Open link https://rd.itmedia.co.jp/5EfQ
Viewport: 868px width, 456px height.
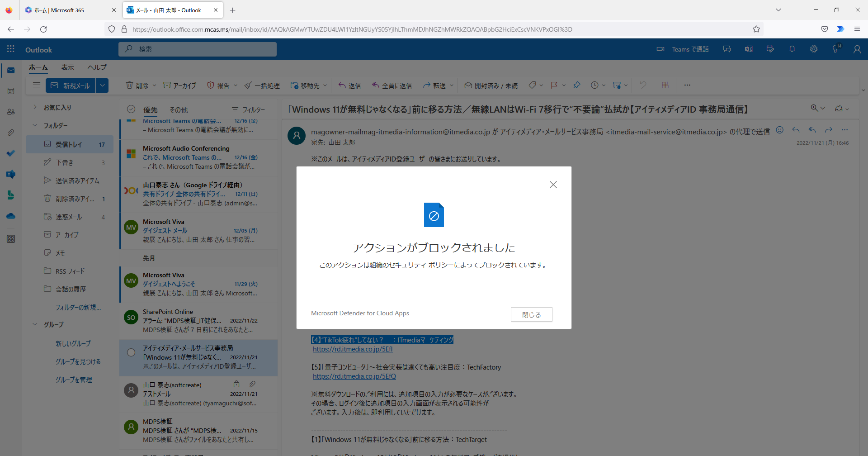(354, 376)
